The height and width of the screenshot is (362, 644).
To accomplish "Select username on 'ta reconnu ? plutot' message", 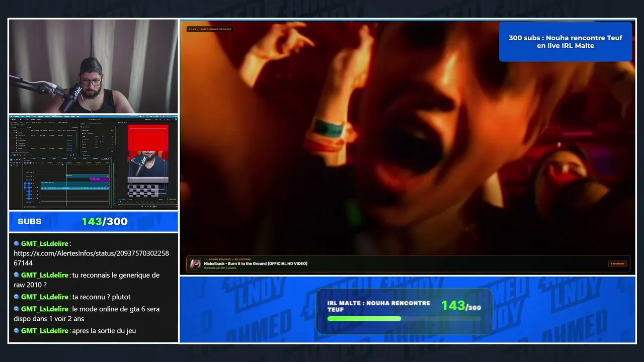I will tap(45, 297).
